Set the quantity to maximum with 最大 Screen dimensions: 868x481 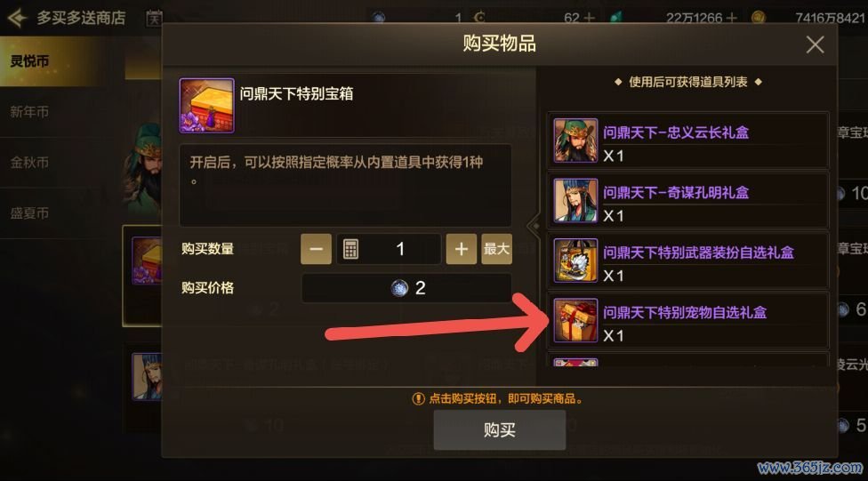click(496, 249)
